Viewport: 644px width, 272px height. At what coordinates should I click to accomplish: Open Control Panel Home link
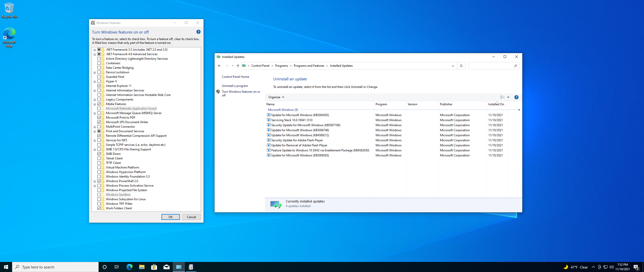click(235, 77)
